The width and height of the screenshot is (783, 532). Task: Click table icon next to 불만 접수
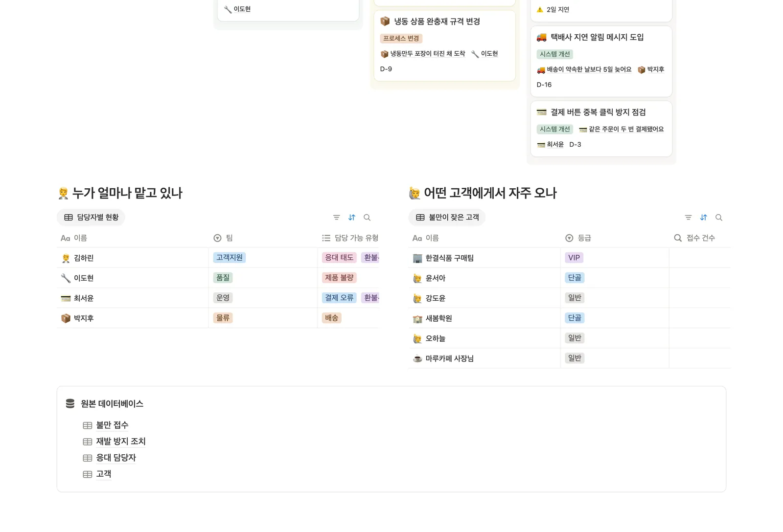click(x=88, y=425)
